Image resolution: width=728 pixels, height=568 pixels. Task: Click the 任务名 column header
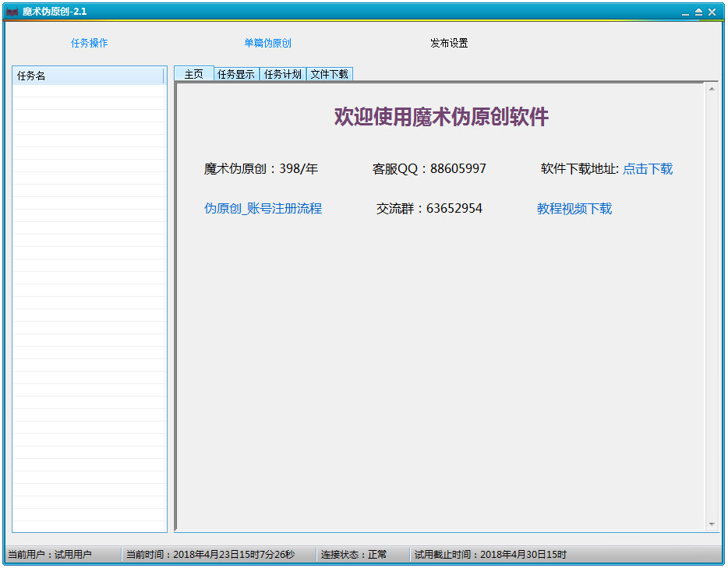88,76
